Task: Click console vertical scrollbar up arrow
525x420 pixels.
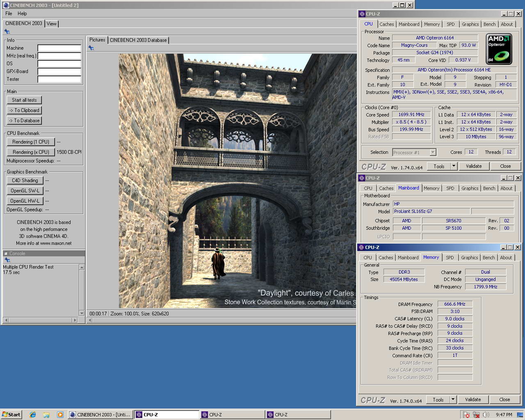Action: coord(82,267)
